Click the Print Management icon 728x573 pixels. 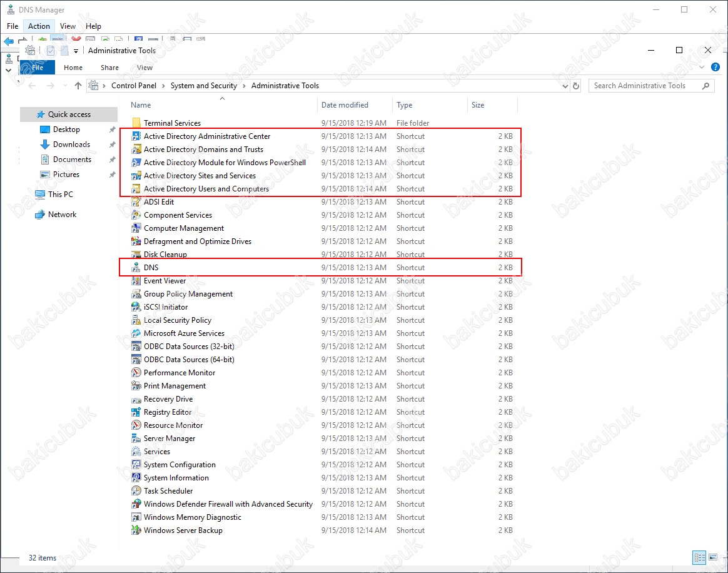pyautogui.click(x=136, y=386)
